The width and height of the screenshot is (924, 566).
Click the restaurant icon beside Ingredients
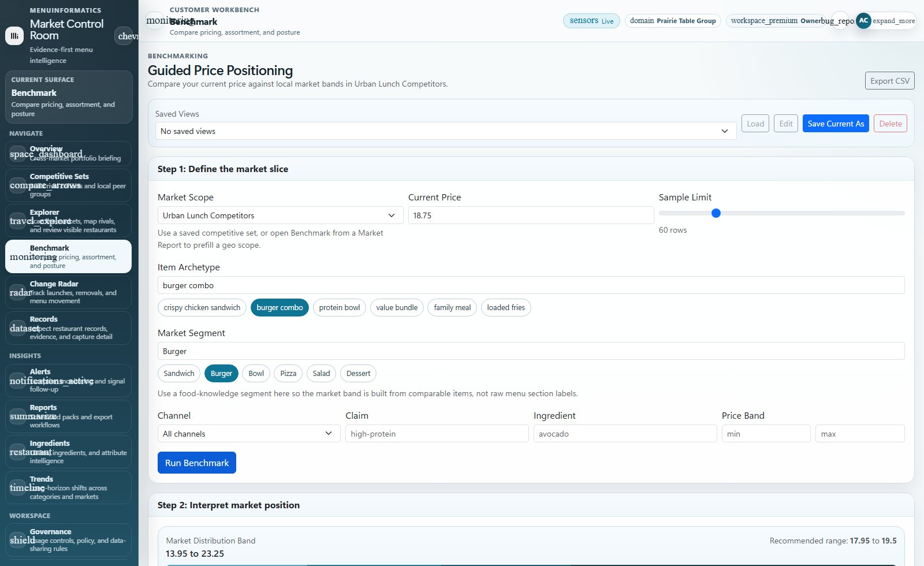17,452
